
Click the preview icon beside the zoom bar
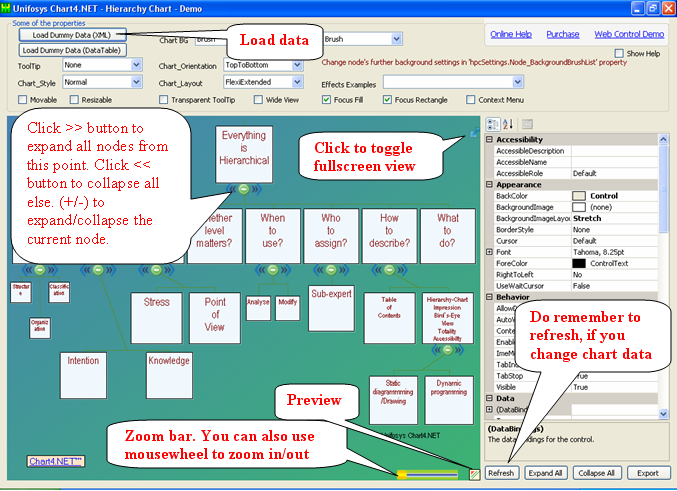point(475,473)
